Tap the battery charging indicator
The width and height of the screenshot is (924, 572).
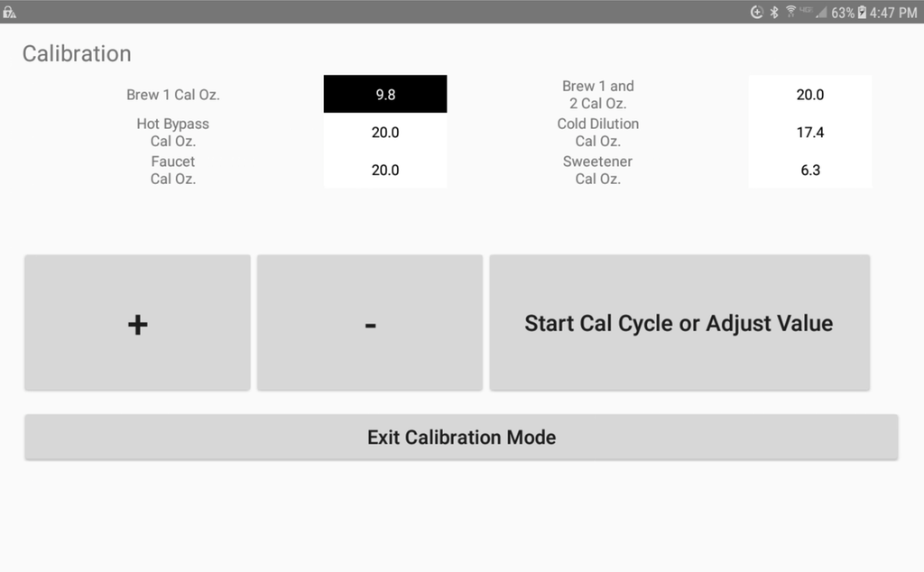[x=863, y=12]
